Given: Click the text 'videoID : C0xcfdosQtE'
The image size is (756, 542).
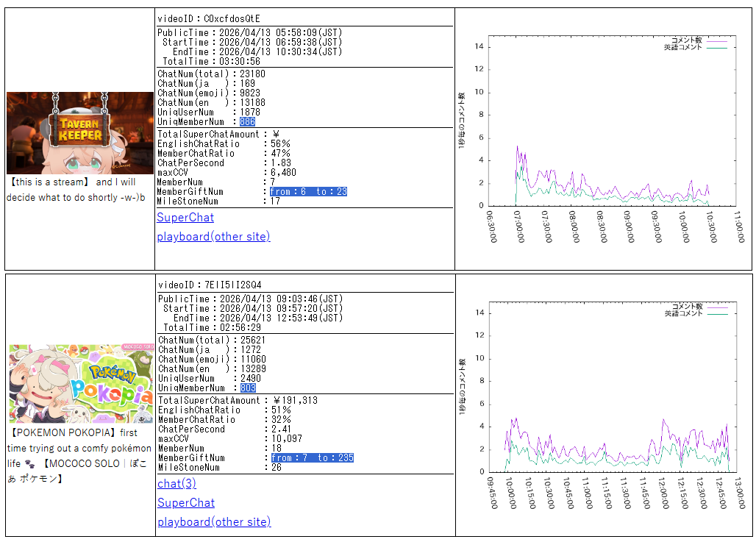Looking at the screenshot, I should tap(209, 19).
